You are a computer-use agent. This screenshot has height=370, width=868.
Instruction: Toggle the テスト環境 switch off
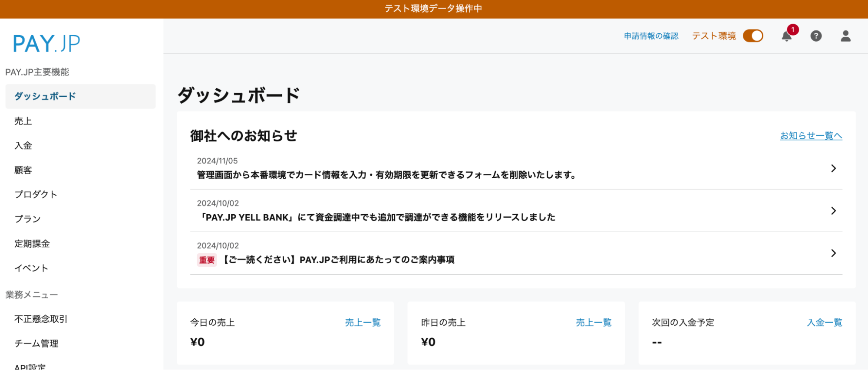[753, 36]
